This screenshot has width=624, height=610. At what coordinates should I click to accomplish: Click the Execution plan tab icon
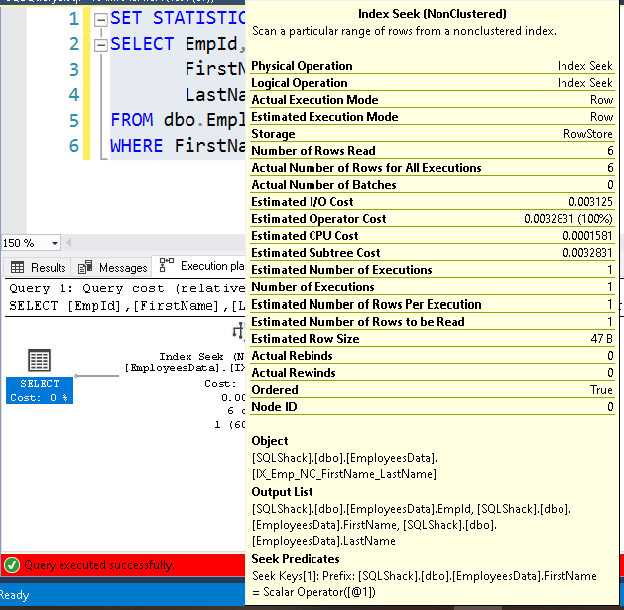pos(167,265)
